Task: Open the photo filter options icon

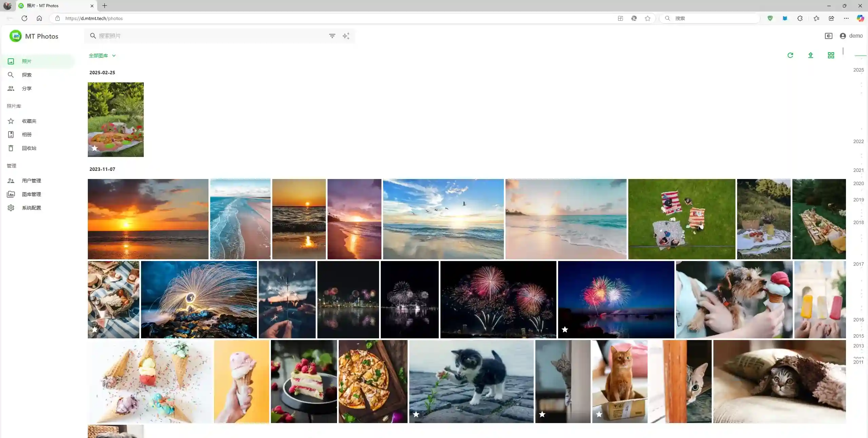Action: point(332,36)
